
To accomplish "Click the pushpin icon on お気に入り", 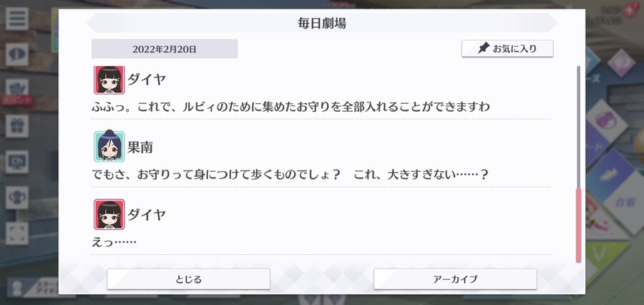I will coord(484,49).
